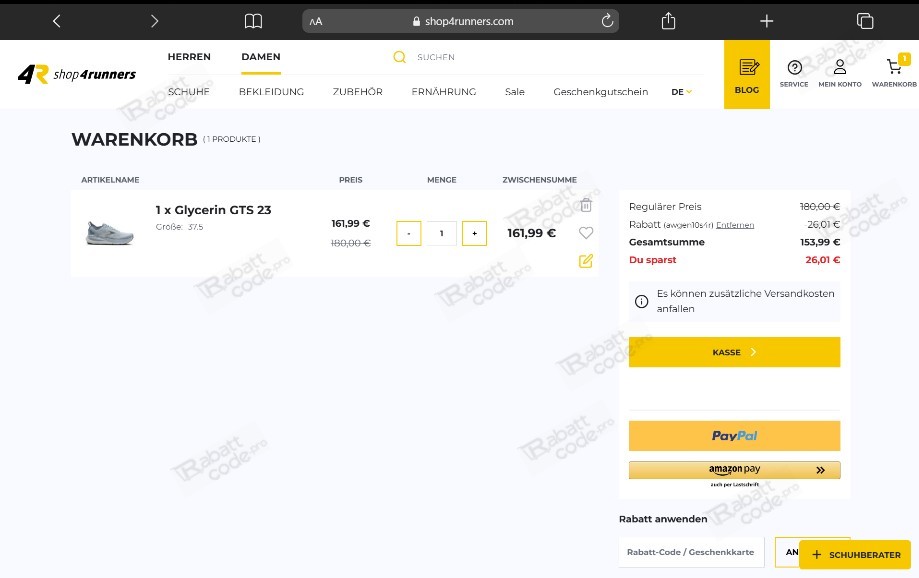Click the shop4runners.com address bar

tap(461, 21)
